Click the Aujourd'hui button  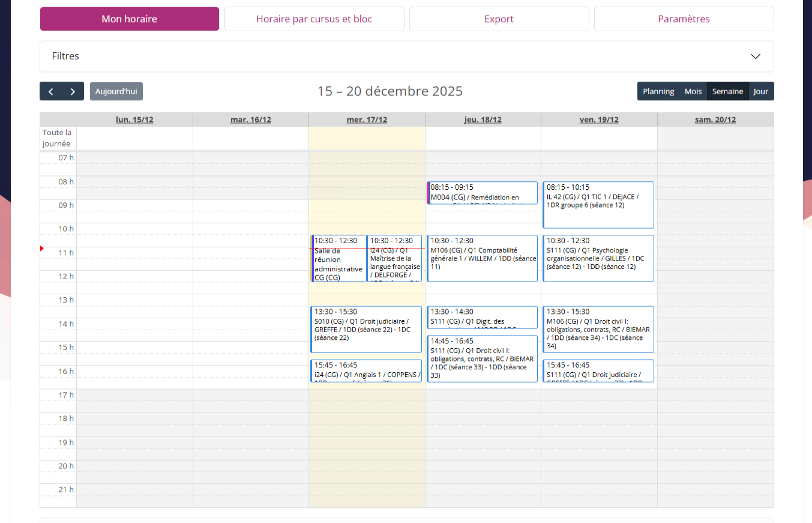pyautogui.click(x=116, y=91)
